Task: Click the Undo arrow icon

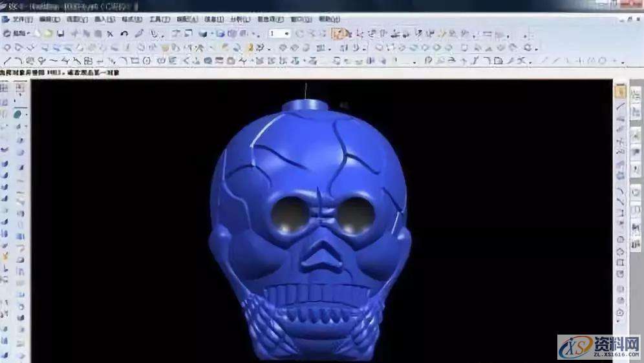Action: [x=123, y=34]
